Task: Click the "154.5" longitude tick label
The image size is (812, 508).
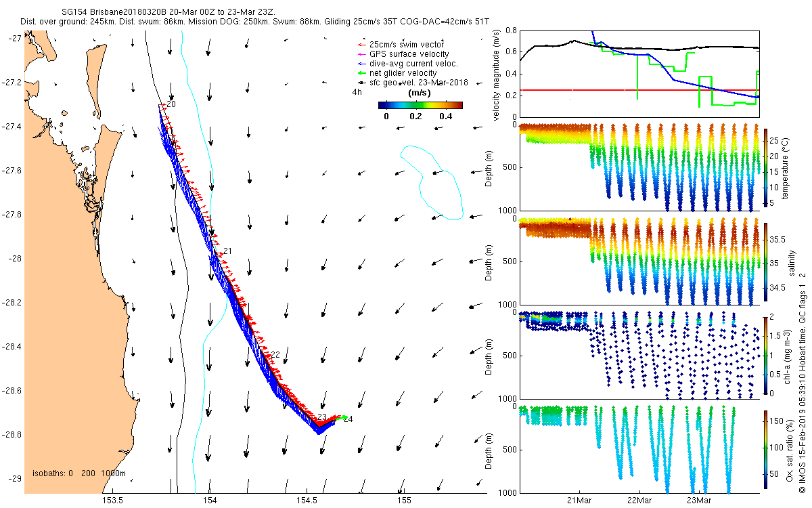Action: tap(307, 501)
